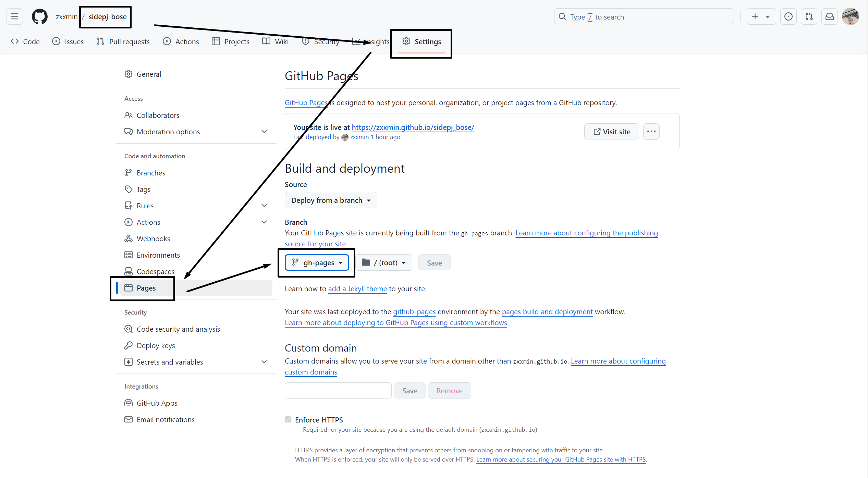Click the plus create-new icon
This screenshot has height=478, width=868.
pyautogui.click(x=755, y=16)
